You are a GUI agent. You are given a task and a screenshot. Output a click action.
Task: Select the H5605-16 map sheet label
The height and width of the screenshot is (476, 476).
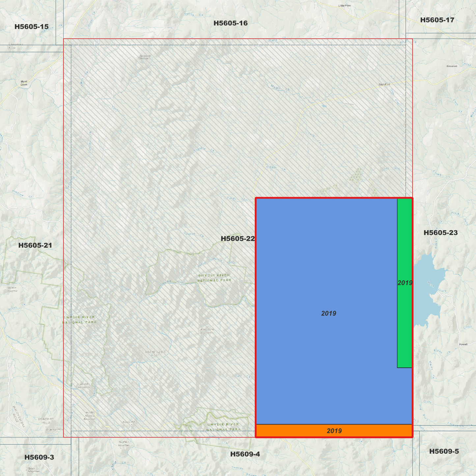click(x=231, y=23)
